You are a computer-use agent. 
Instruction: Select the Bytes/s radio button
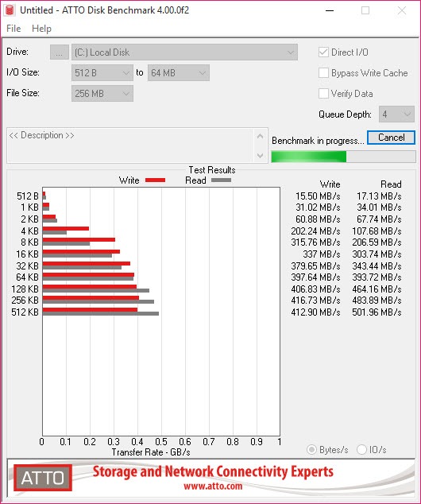click(311, 450)
